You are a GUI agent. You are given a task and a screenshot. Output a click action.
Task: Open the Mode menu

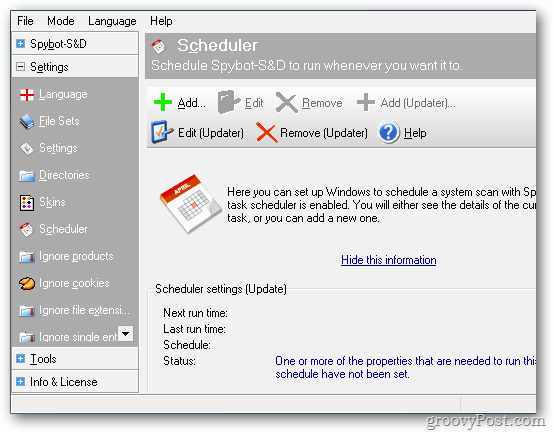click(x=61, y=21)
